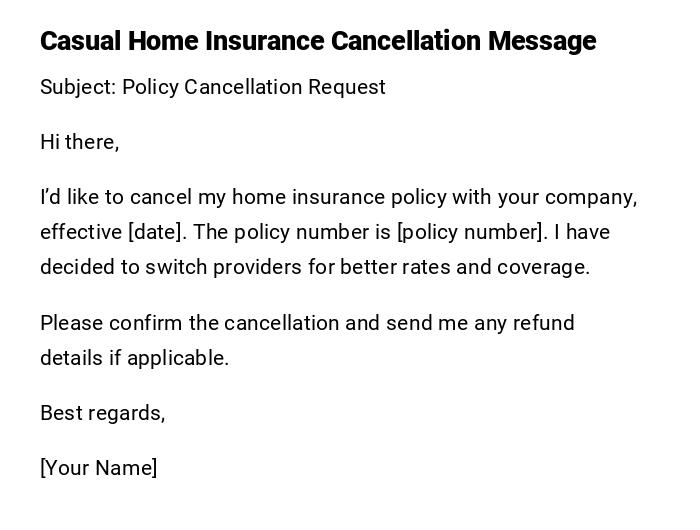700x530 pixels.
Task: Click the heading 'Casual Home Insurance Cancellation Message'
Action: point(318,41)
